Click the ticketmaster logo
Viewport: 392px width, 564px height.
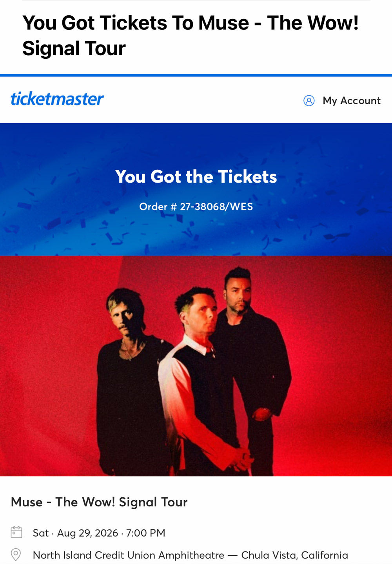click(57, 99)
